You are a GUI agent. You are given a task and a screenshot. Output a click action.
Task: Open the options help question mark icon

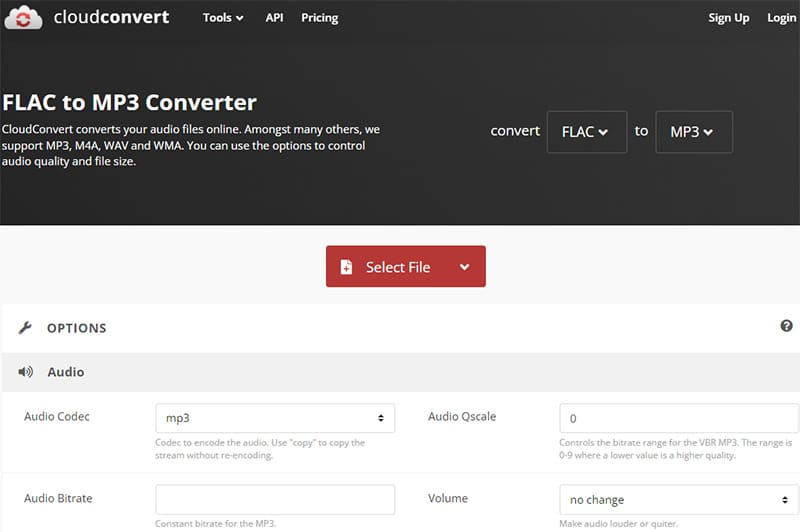tap(786, 325)
